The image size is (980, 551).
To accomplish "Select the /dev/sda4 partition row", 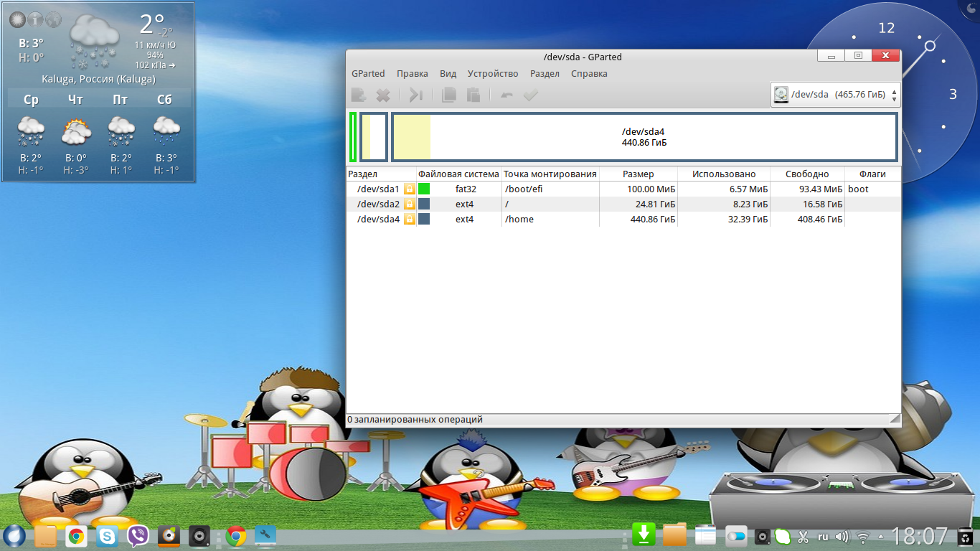I will pos(623,220).
